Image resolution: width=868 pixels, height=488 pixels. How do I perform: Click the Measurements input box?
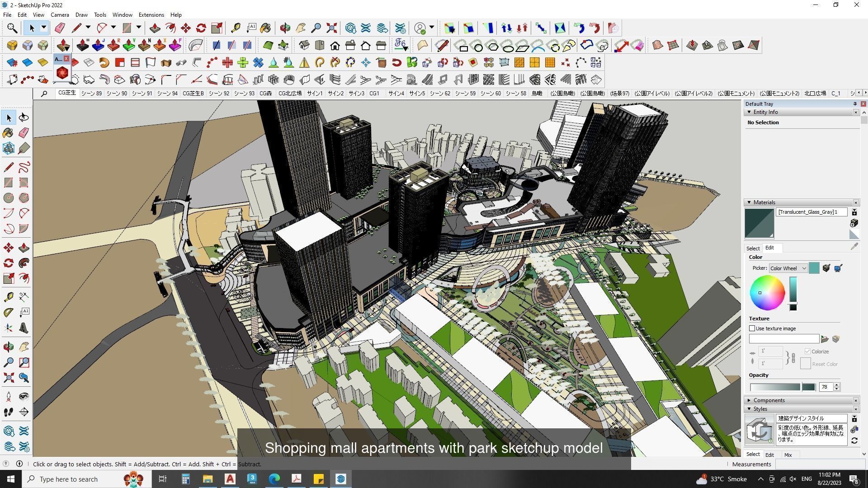(x=820, y=464)
